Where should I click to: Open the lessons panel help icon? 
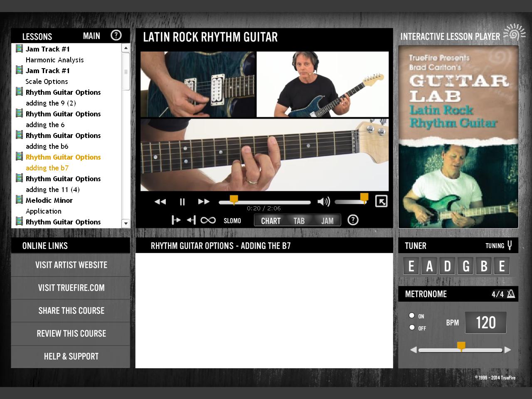(116, 35)
